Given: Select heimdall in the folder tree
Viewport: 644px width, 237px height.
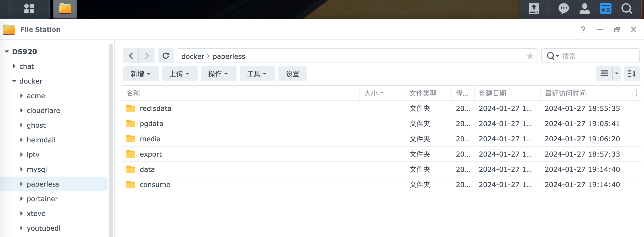Looking at the screenshot, I should [x=41, y=140].
